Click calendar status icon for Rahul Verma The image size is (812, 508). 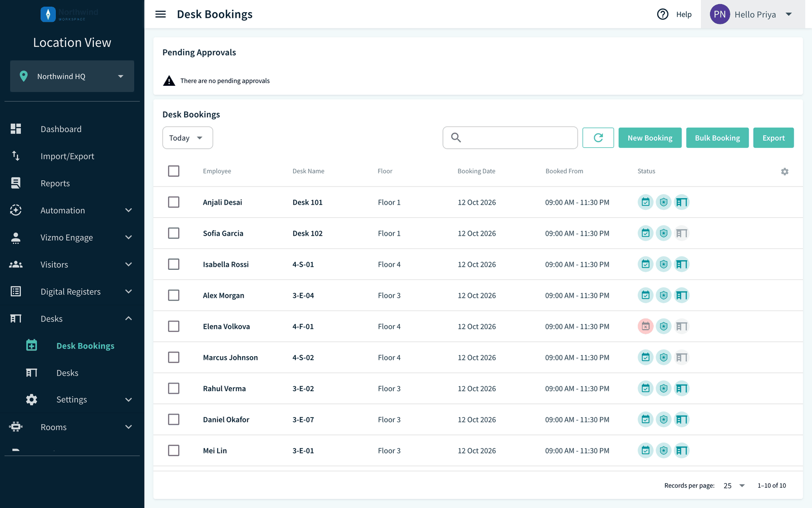pyautogui.click(x=646, y=389)
